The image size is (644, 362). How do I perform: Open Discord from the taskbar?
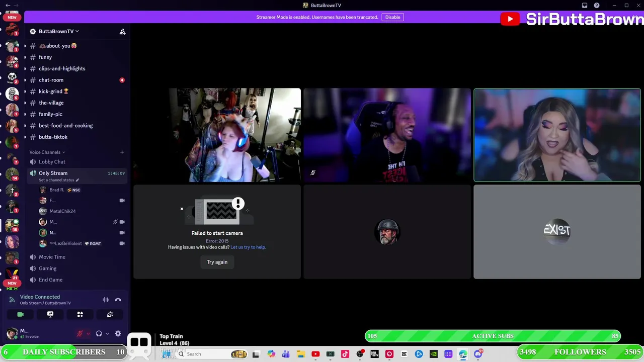(478, 354)
